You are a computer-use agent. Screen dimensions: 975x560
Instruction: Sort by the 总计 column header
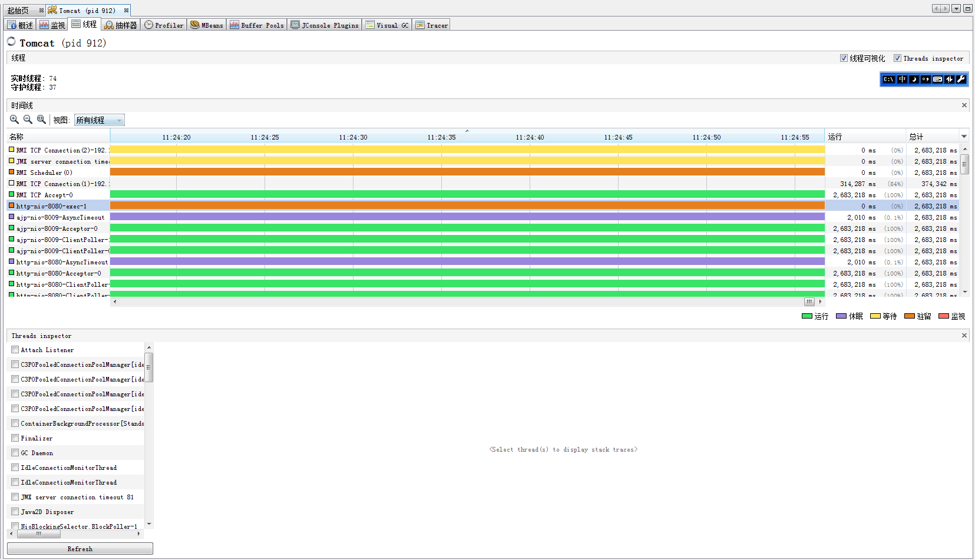[x=933, y=137]
